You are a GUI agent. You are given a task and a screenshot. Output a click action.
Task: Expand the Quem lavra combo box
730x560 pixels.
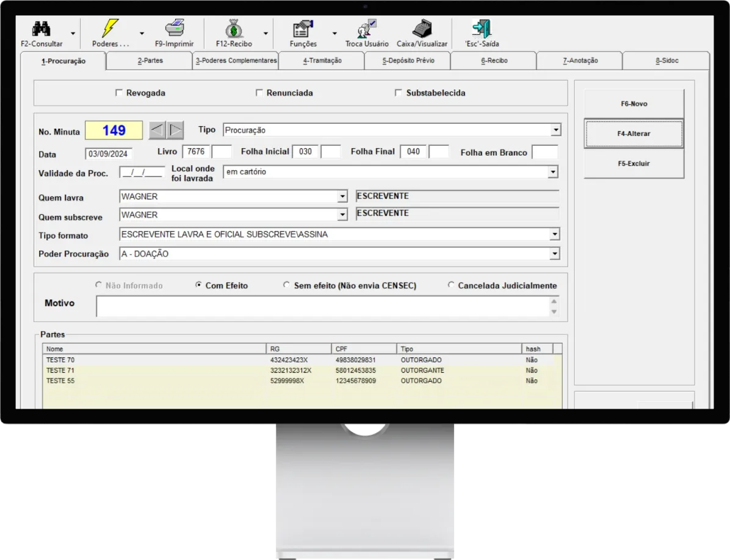pos(342,196)
